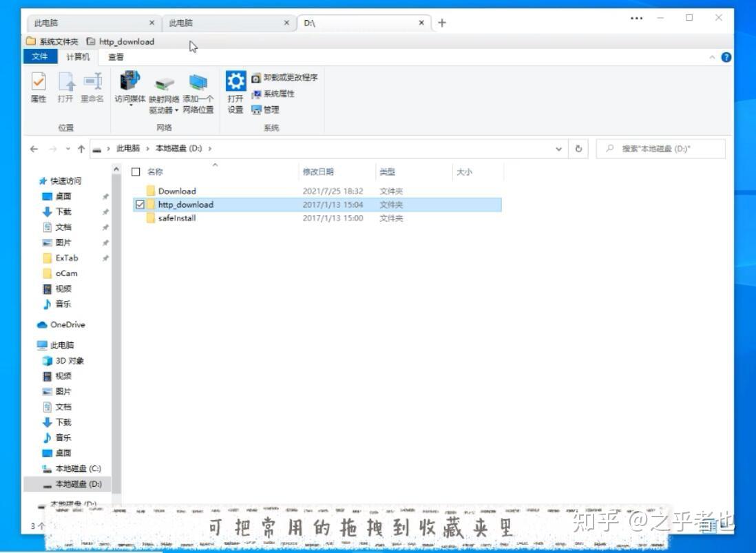
Task: Open the safeInstall folder
Action: [x=178, y=218]
